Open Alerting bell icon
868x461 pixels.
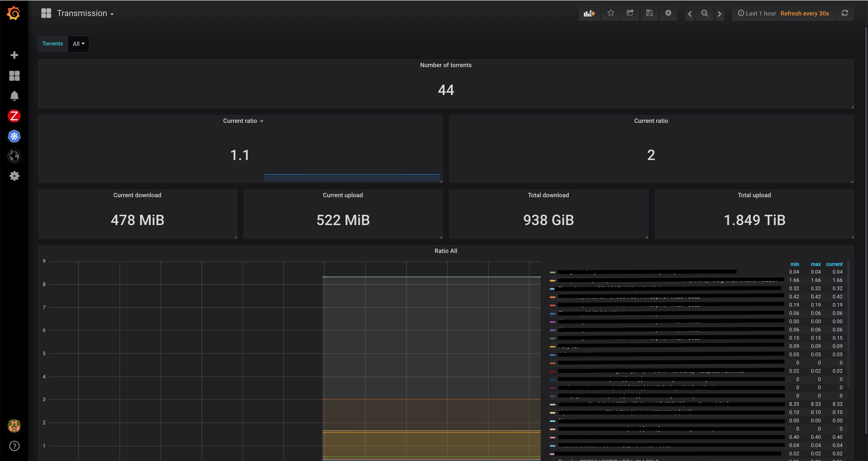point(14,96)
